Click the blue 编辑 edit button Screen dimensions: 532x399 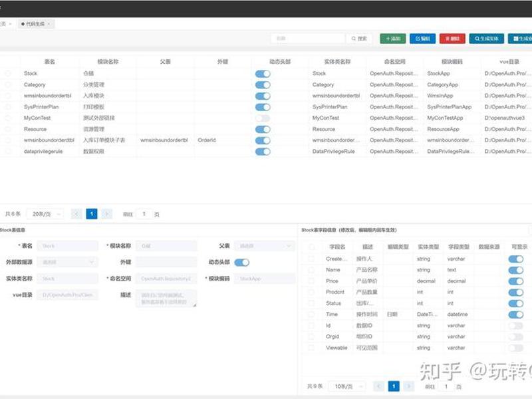tap(422, 39)
